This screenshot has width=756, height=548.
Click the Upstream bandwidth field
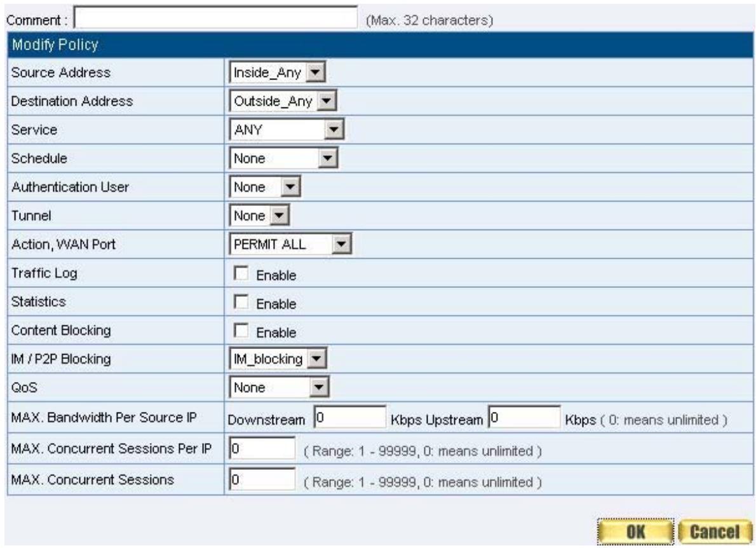tap(524, 417)
